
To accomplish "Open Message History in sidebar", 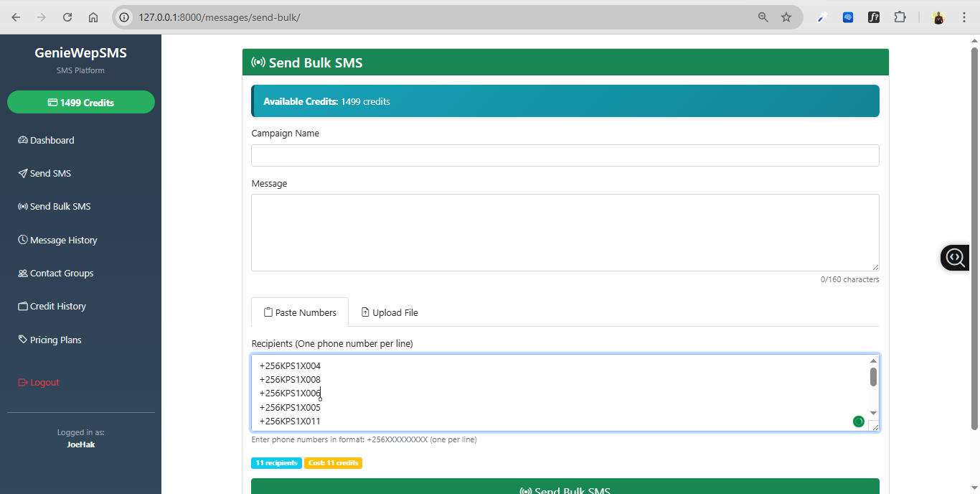I will (63, 241).
